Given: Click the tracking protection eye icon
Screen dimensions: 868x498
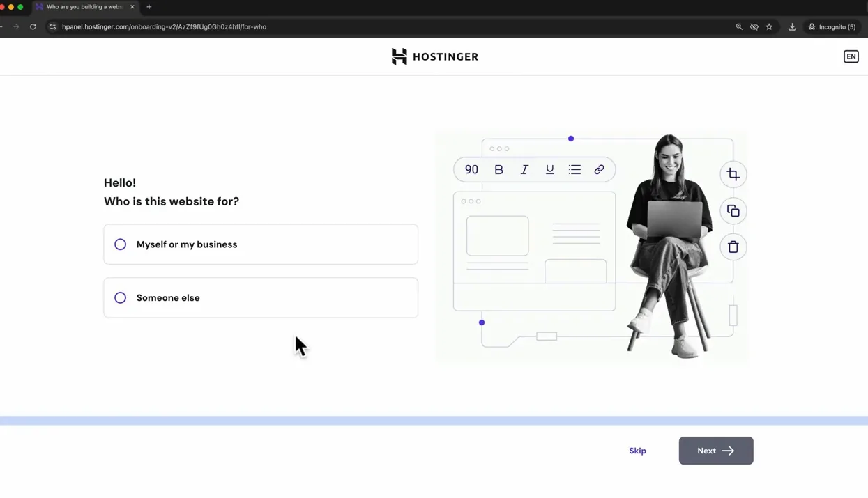Looking at the screenshot, I should pos(754,26).
